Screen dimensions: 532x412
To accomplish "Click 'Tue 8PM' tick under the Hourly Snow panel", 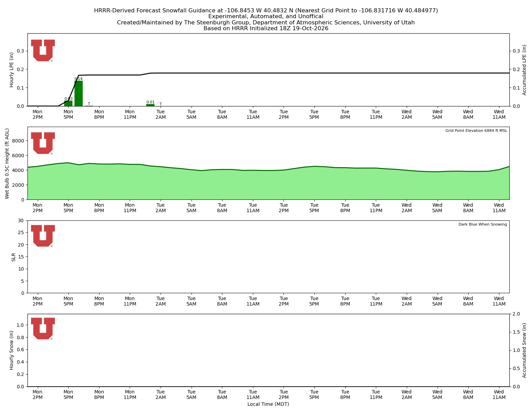I will (x=345, y=394).
